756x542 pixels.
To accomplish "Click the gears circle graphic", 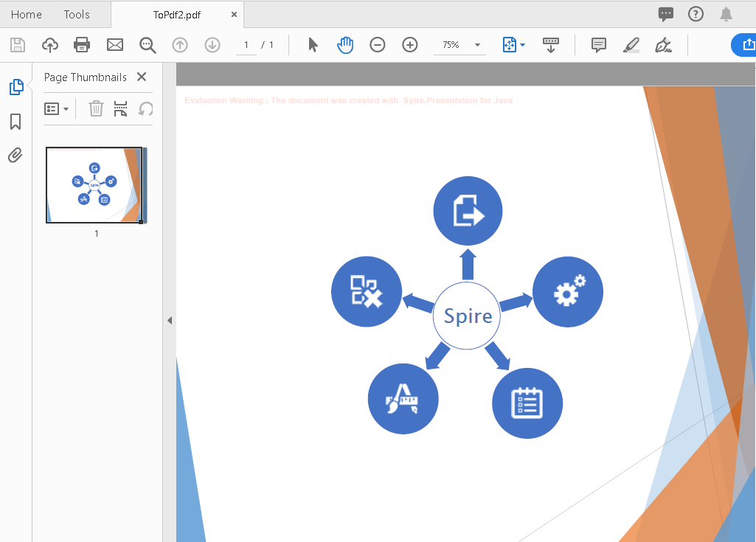I will [568, 292].
